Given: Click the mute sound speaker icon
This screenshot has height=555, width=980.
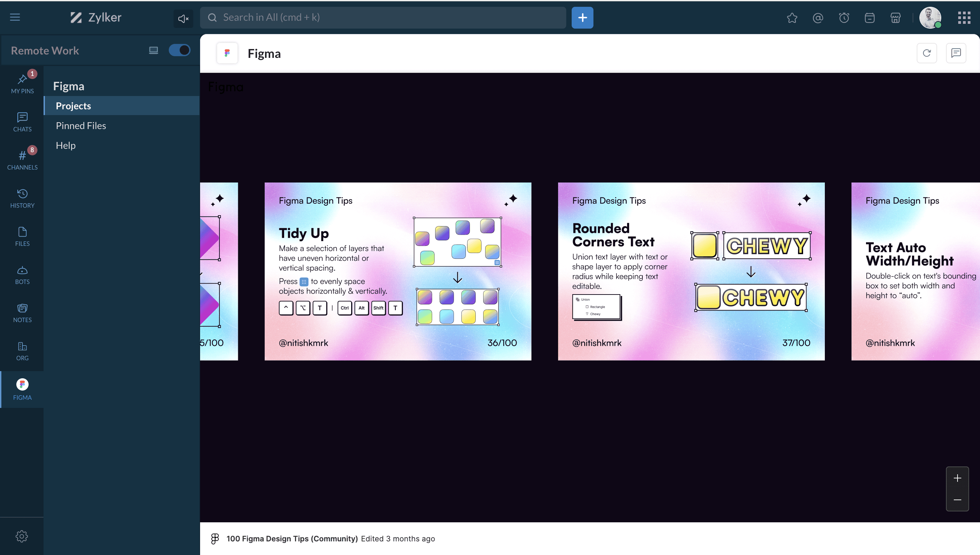Looking at the screenshot, I should click(183, 18).
